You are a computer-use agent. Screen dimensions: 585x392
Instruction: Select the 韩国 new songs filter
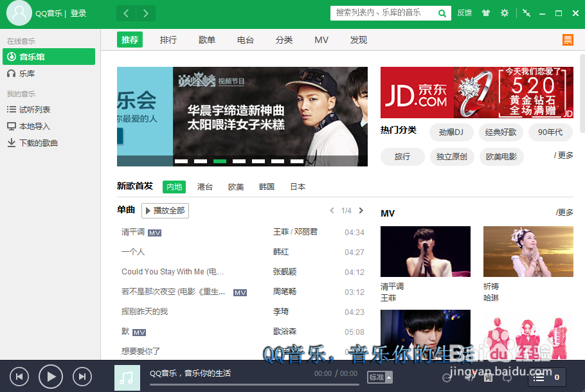coord(267,187)
